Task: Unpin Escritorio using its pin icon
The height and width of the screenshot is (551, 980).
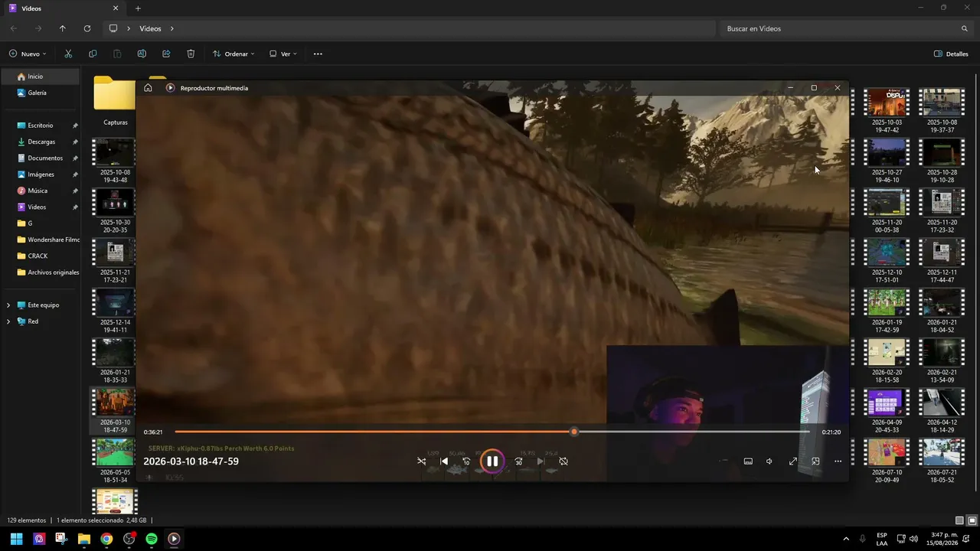Action: (x=75, y=126)
